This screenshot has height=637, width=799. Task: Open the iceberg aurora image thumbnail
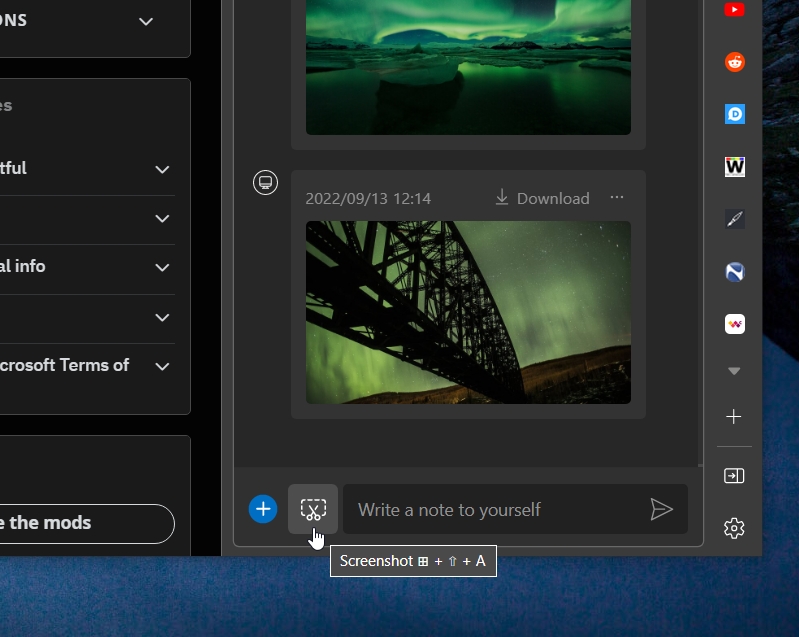pyautogui.click(x=468, y=67)
